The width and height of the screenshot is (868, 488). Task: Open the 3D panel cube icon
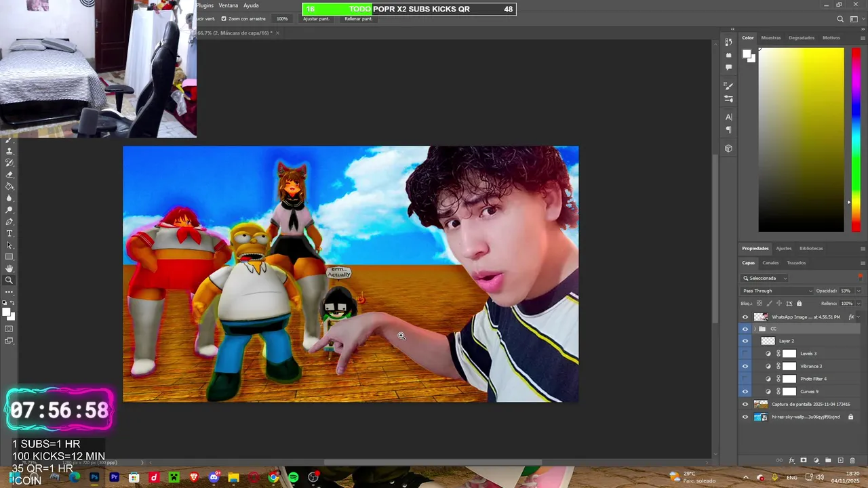coord(729,148)
